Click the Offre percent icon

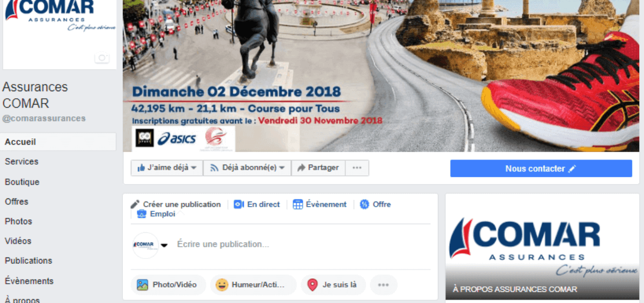(364, 204)
